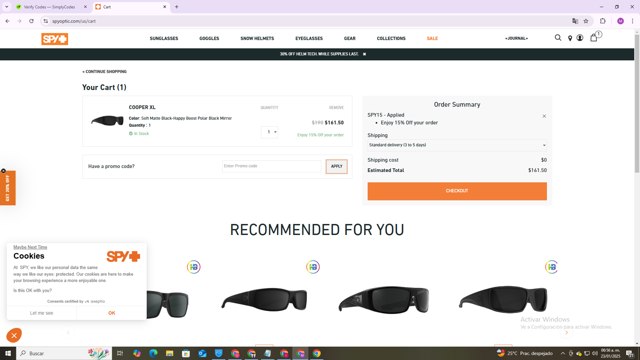640x360 pixels.
Task: Remove the SPY15 applied promo code
Action: (544, 116)
